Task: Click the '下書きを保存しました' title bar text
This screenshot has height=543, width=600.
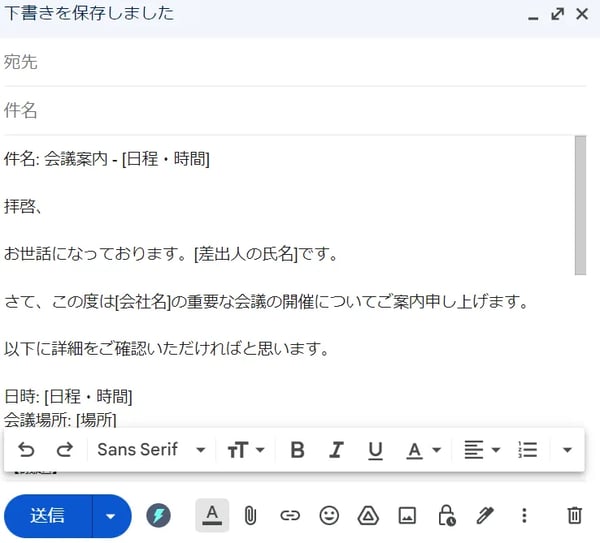Action: [89, 13]
